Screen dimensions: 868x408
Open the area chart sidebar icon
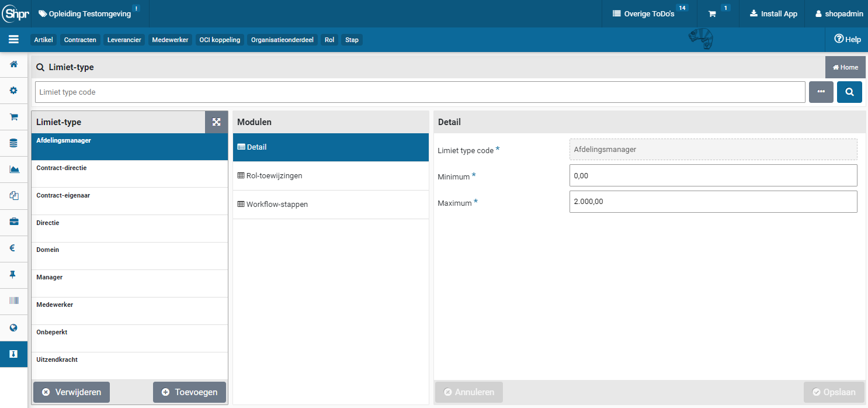click(x=13, y=170)
